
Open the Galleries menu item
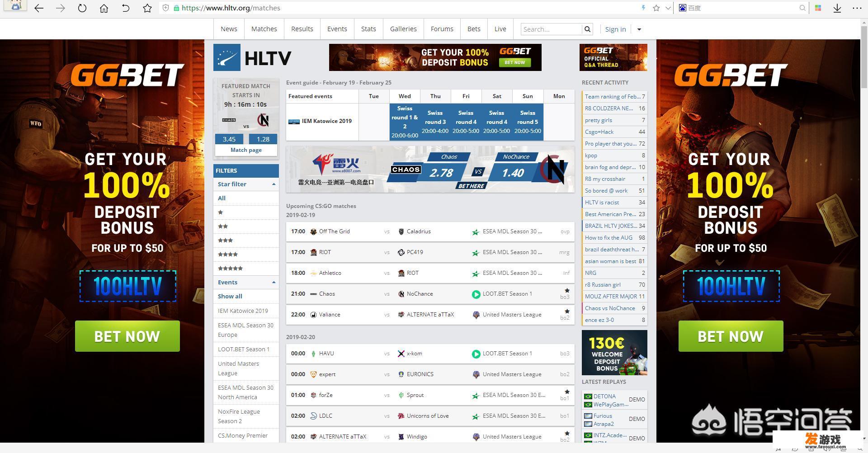403,29
